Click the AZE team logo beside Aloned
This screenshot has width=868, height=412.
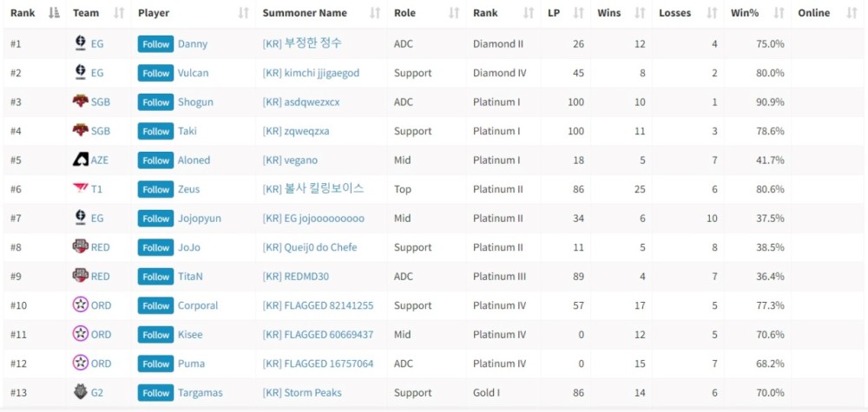click(x=80, y=160)
